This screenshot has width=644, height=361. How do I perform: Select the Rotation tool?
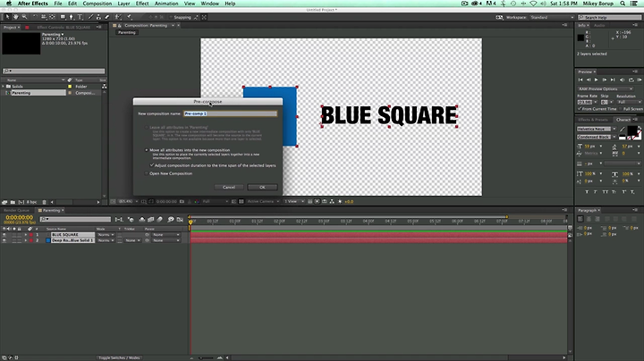pyautogui.click(x=35, y=17)
